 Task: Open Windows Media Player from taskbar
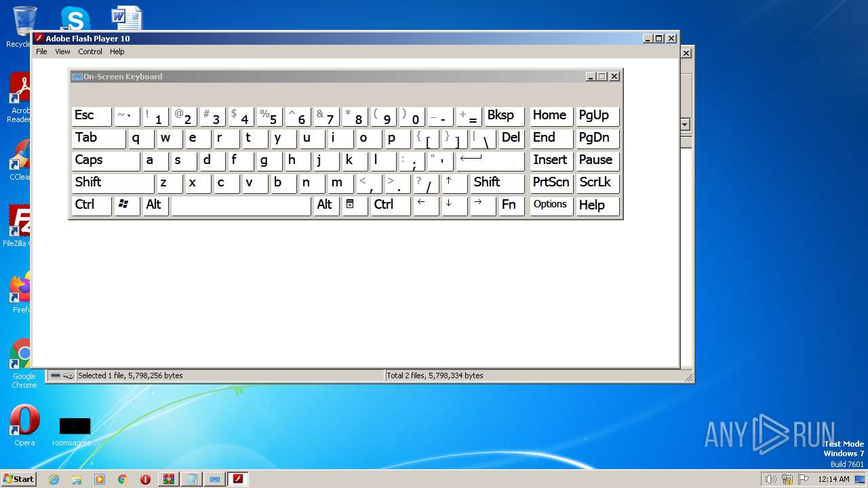point(100,479)
